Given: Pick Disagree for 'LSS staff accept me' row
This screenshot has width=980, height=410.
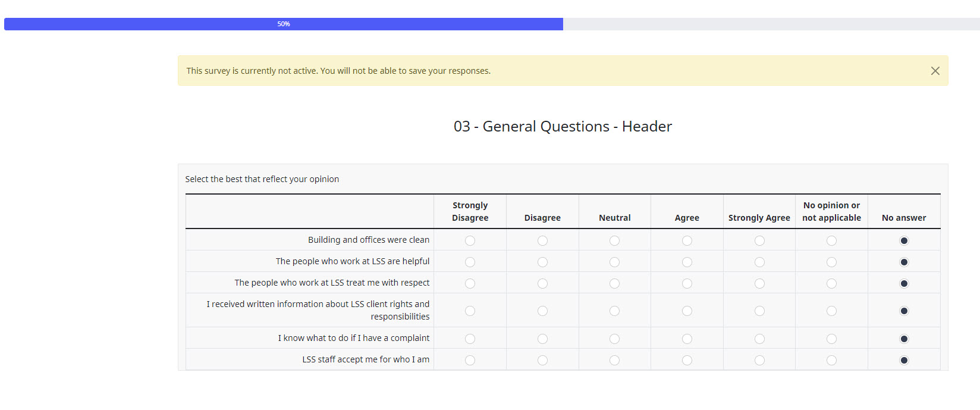Looking at the screenshot, I should 542,360.
